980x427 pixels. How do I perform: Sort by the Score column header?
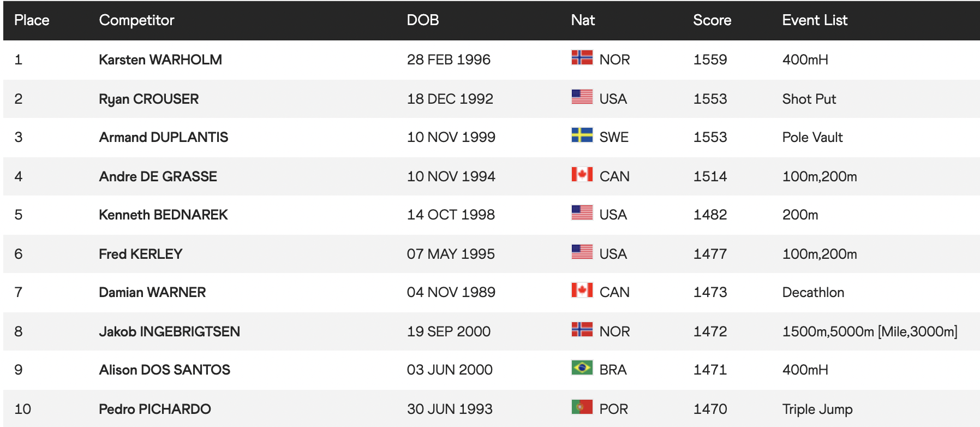coord(712,20)
